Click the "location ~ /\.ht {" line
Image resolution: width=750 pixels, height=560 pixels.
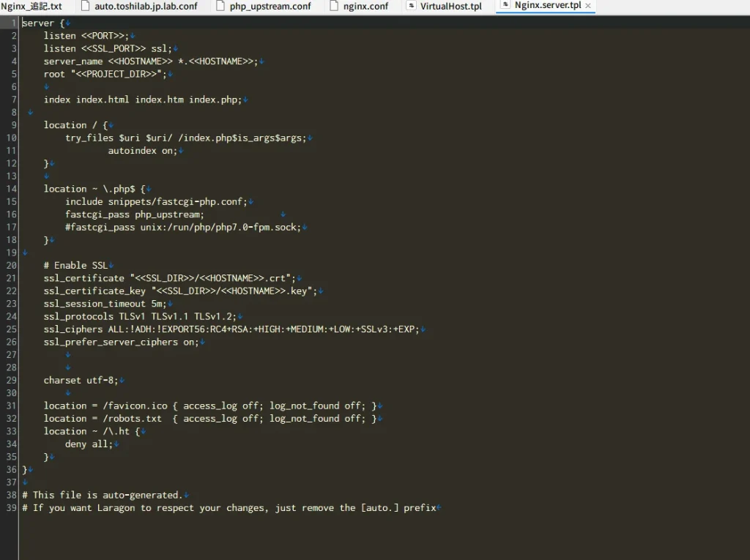click(x=92, y=431)
